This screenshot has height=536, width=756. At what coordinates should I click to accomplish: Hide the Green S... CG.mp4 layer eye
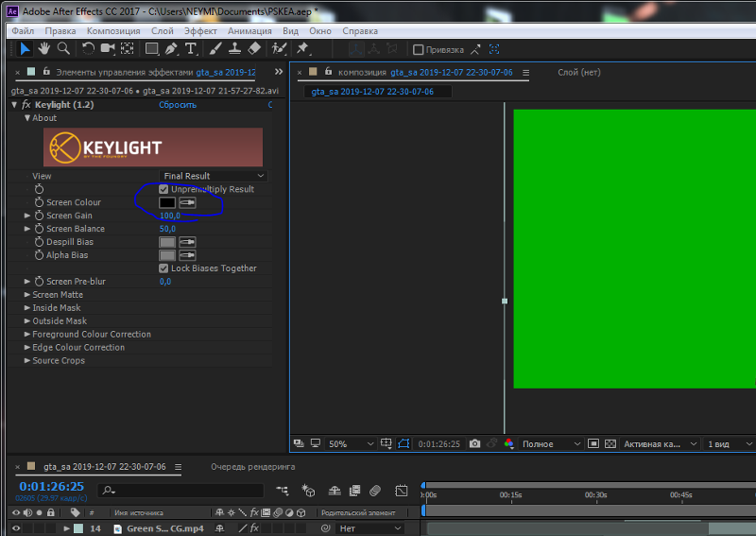point(16,528)
